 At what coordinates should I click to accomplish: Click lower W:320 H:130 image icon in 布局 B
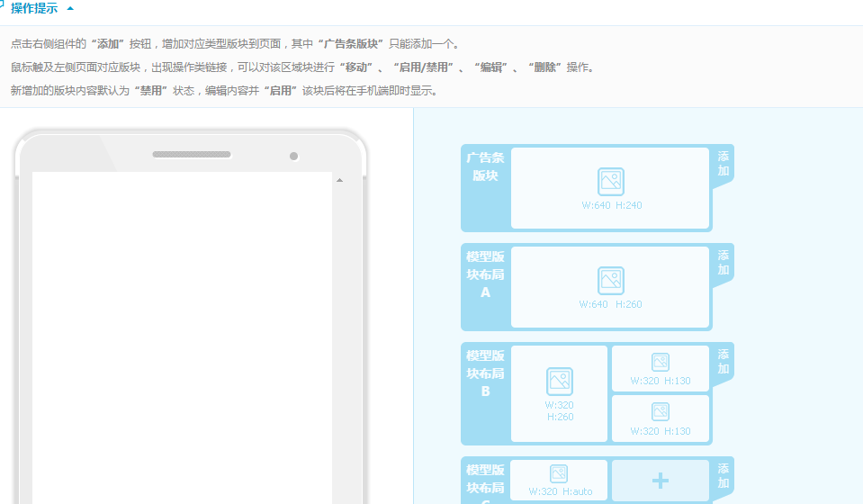[x=661, y=411]
